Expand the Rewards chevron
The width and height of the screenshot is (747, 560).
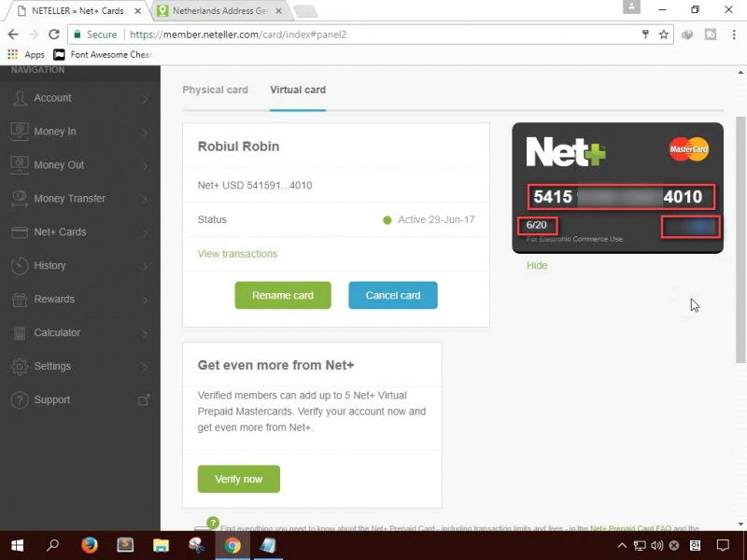pos(145,300)
